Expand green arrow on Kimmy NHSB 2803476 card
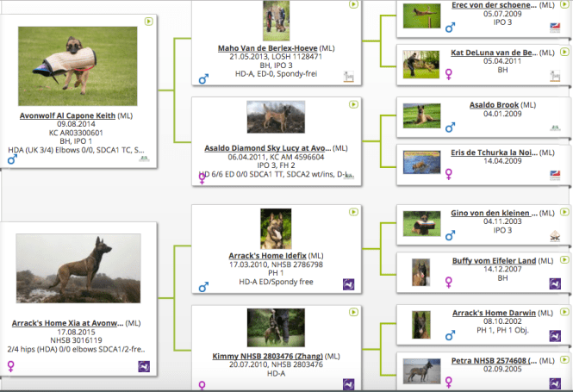Viewport: 573px width, 392px height. click(x=353, y=311)
